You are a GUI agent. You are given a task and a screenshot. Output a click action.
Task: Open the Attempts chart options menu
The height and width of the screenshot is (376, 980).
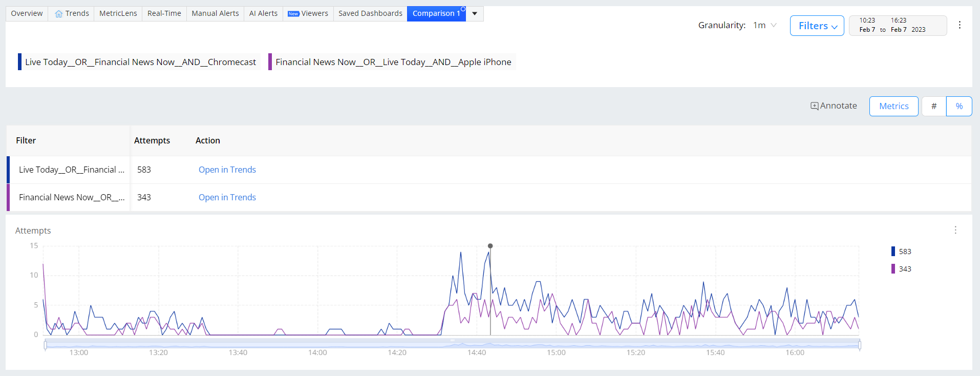click(955, 230)
